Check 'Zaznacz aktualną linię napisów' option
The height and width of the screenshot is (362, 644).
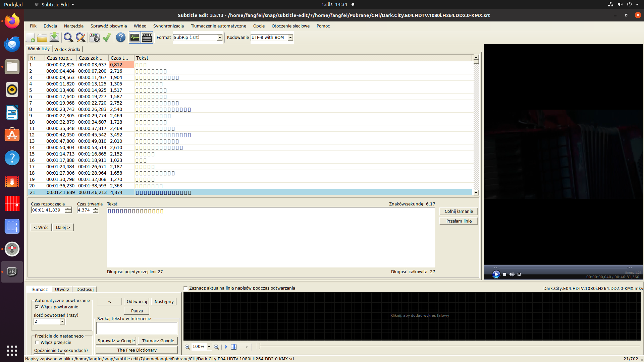pos(185,288)
